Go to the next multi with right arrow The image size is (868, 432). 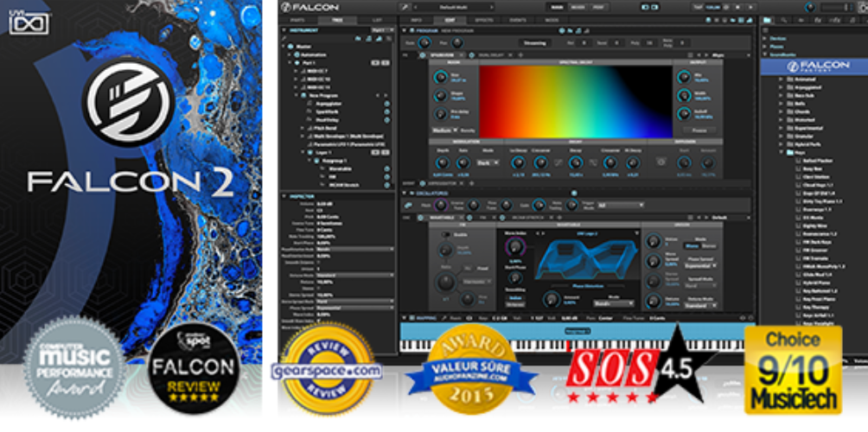pyautogui.click(x=490, y=7)
